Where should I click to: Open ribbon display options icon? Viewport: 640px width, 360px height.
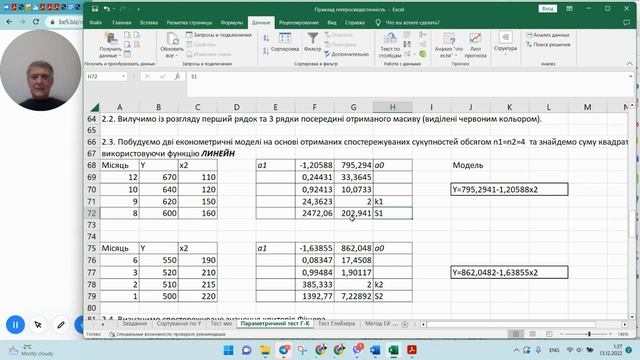tap(569, 9)
